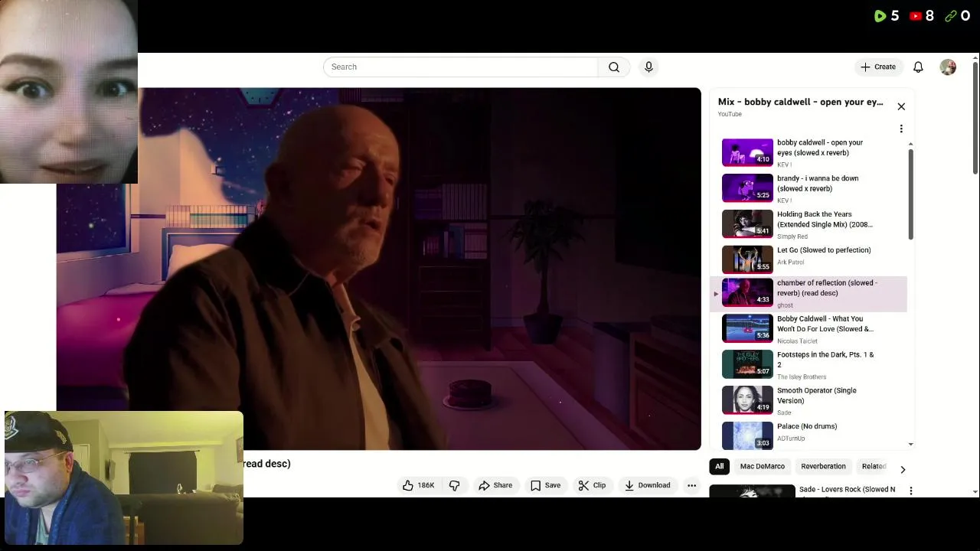Open Sade Lovers Rock video options menu

point(910,491)
